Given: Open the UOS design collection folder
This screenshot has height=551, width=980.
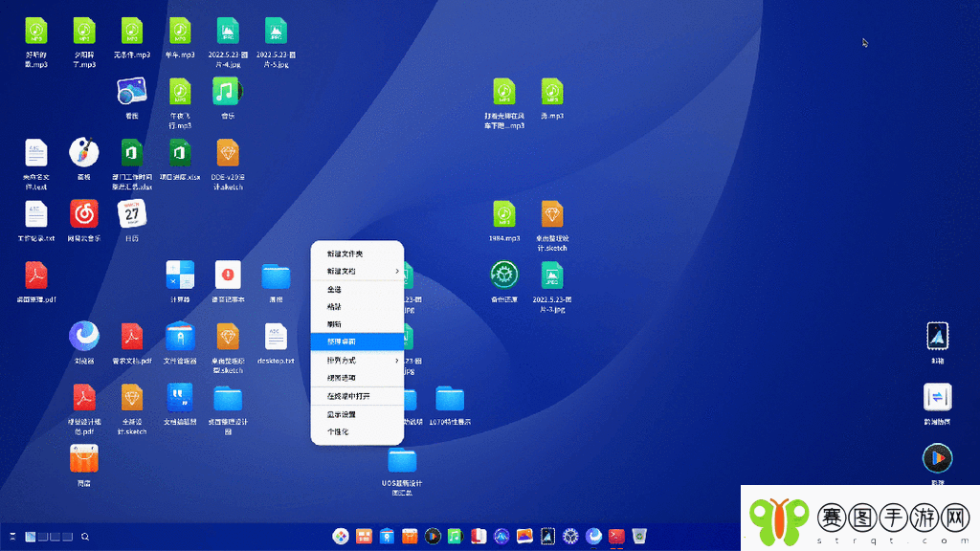Looking at the screenshot, I should point(402,460).
